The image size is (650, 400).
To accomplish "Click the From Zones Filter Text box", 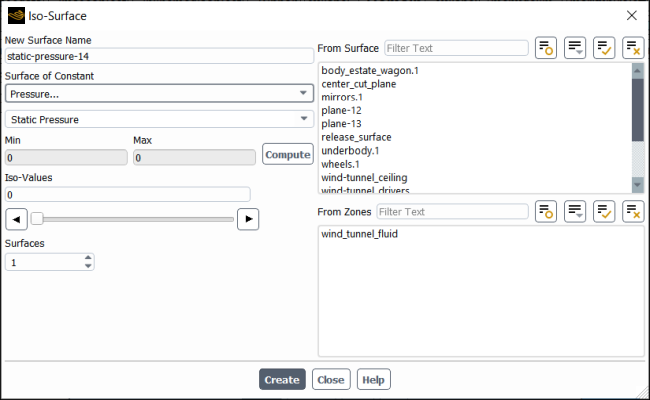I will coord(452,212).
